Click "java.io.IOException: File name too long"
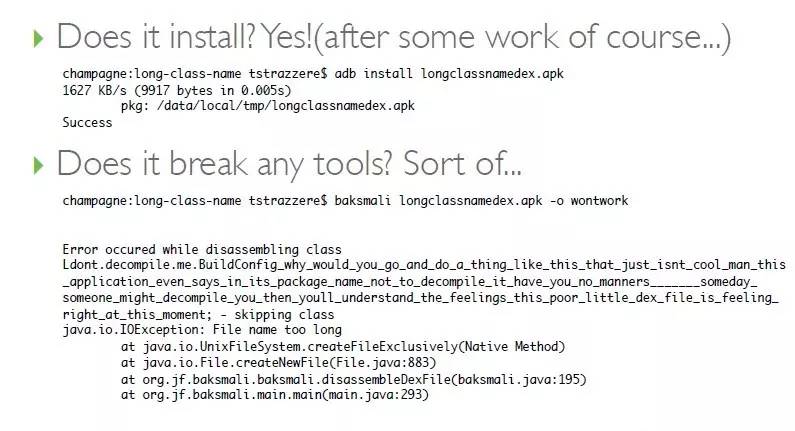Viewport: 795px width, 431px height. pos(201,329)
